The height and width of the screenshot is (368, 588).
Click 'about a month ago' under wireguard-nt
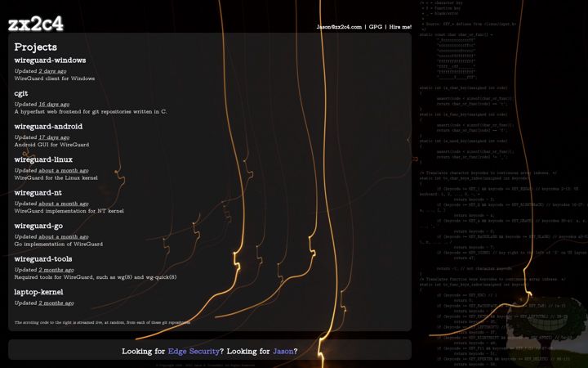point(64,204)
